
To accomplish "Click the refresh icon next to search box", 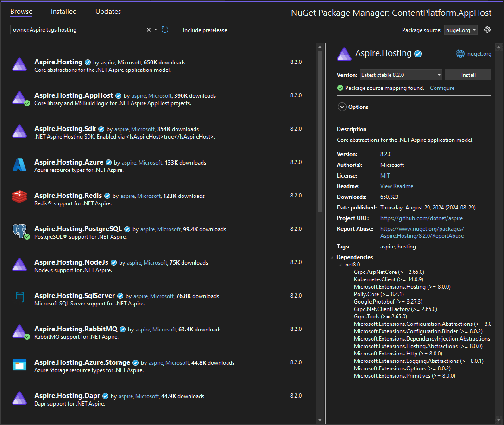I will [x=165, y=29].
